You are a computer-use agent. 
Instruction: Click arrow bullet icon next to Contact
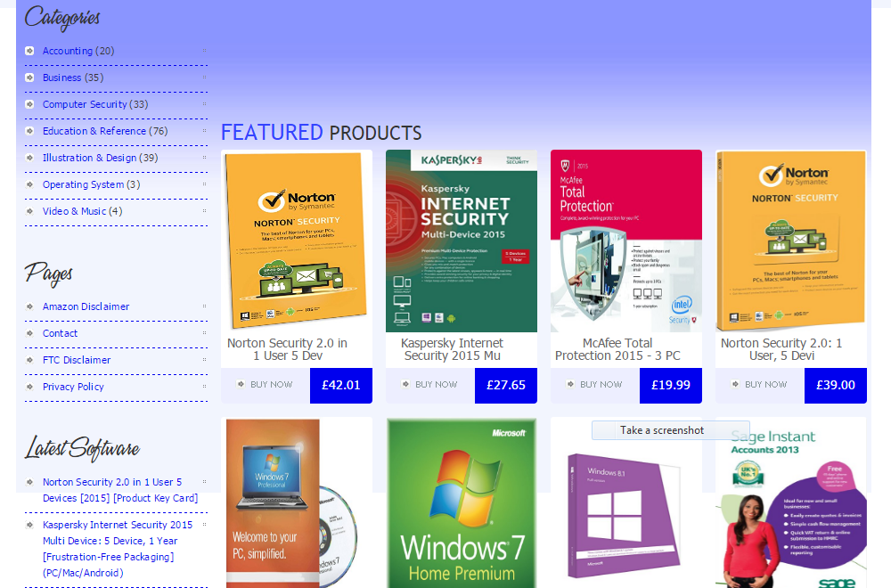coord(29,333)
